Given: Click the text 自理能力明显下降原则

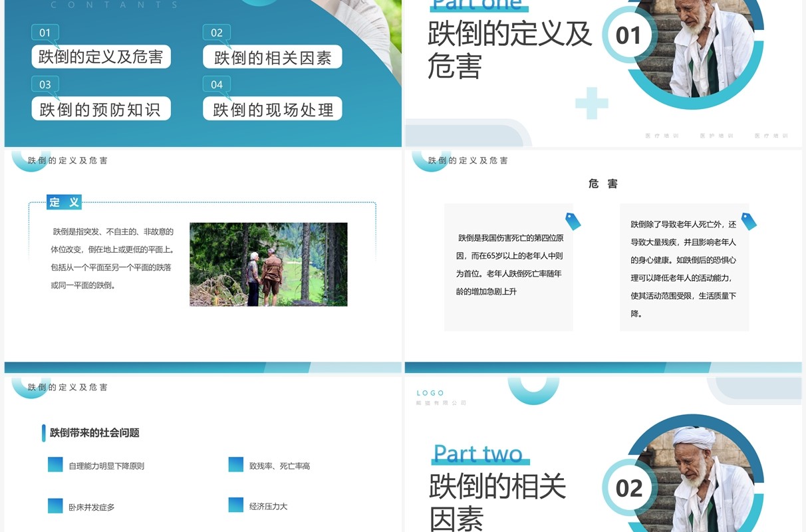Looking at the screenshot, I should point(106,466).
